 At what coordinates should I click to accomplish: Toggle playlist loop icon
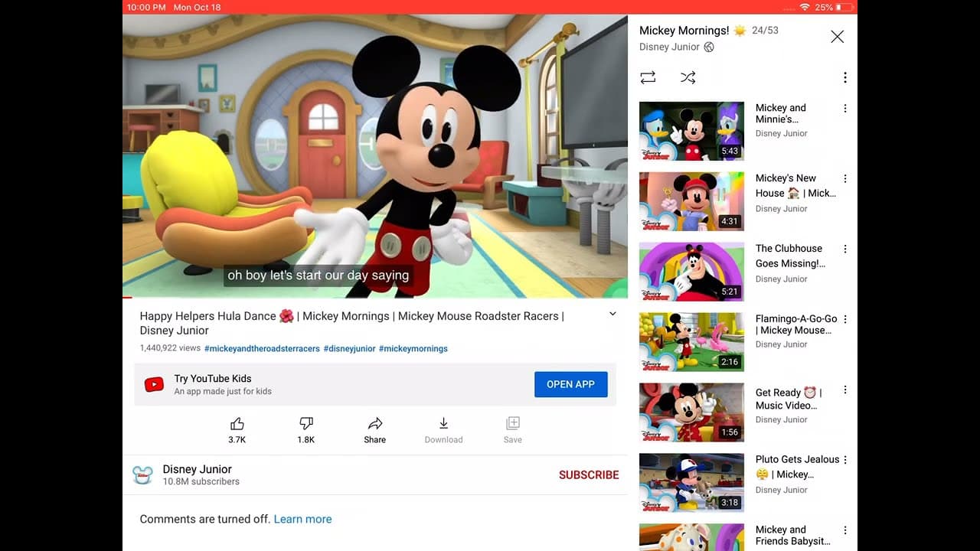tap(648, 77)
